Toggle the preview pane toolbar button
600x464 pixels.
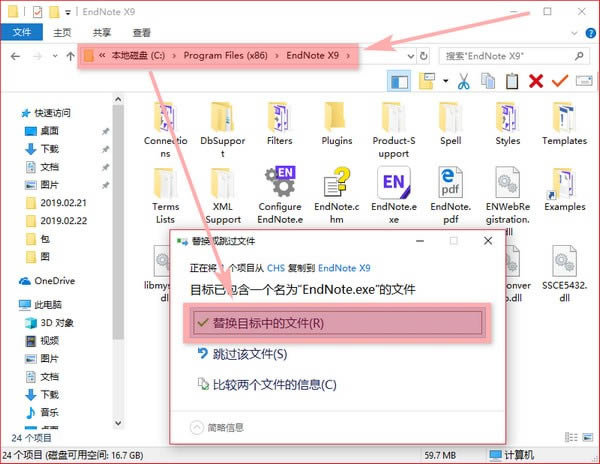[399, 81]
